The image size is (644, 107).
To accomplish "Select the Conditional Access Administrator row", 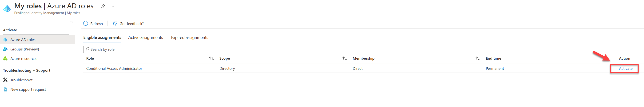I will 363,68.
